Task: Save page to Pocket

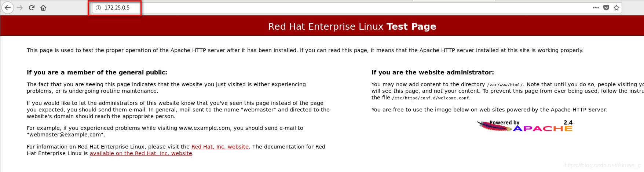Action: point(606,8)
